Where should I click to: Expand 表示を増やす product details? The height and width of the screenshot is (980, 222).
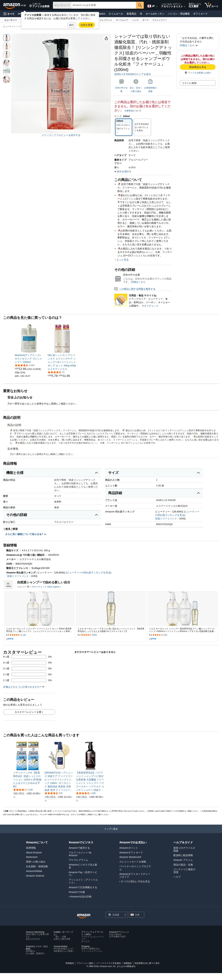(x=123, y=172)
